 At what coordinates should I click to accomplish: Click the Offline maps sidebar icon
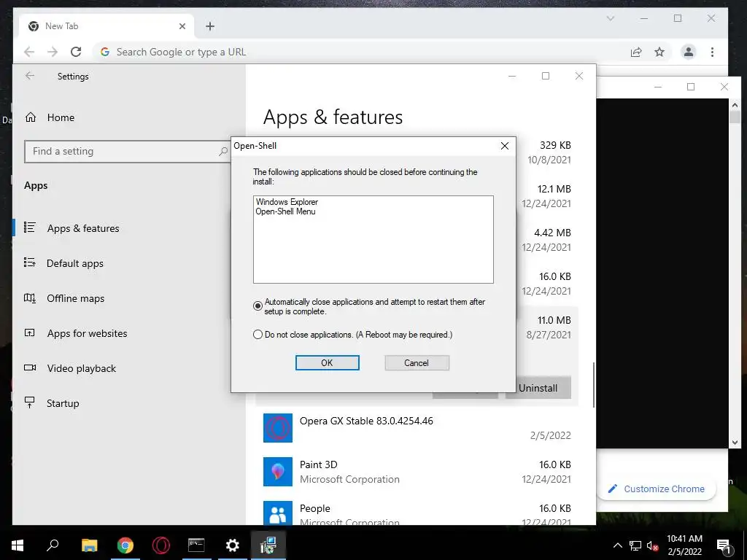pyautogui.click(x=29, y=298)
